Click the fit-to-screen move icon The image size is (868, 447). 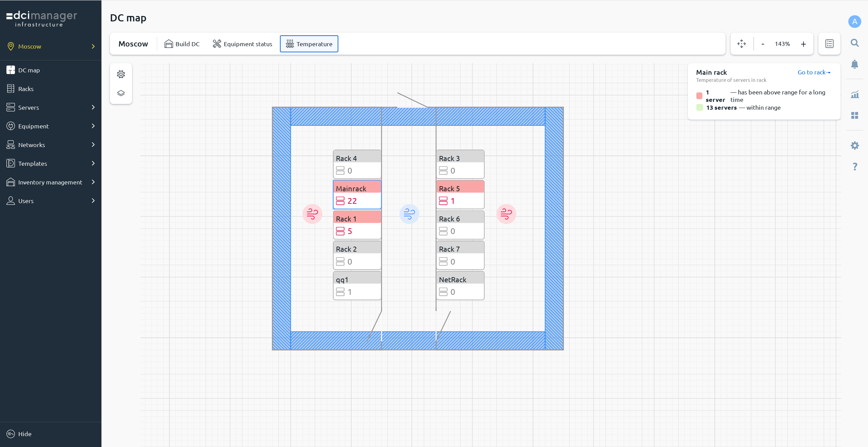[741, 44]
